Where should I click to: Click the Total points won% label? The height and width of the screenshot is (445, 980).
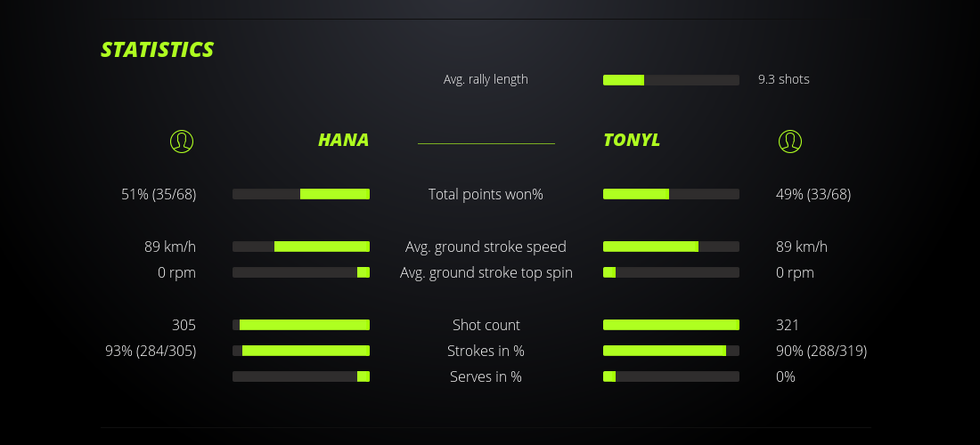(486, 194)
